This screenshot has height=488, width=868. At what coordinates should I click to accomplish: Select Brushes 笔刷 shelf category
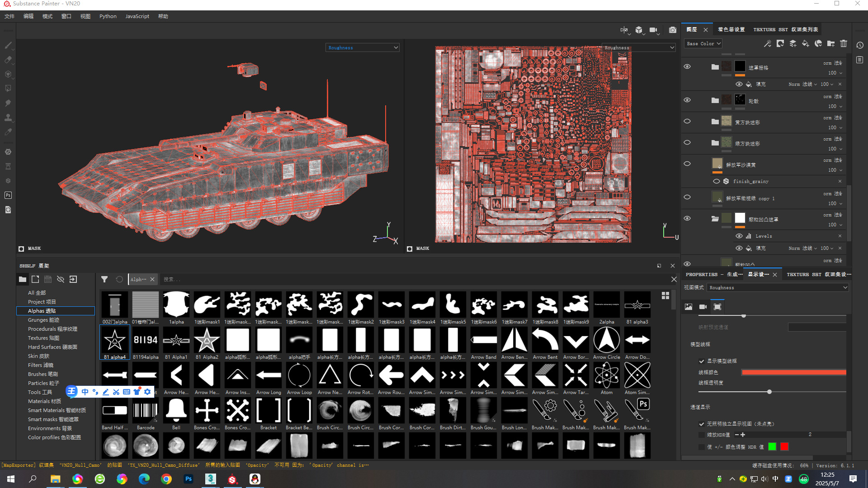point(42,374)
